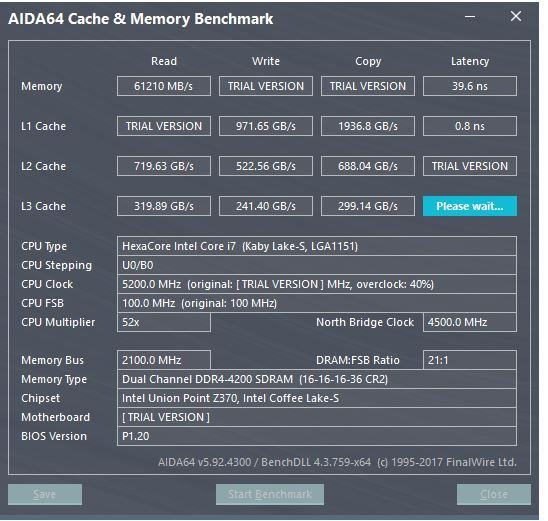This screenshot has width=548, height=521.
Task: Click the L1 Cache row label
Action: click(43, 126)
